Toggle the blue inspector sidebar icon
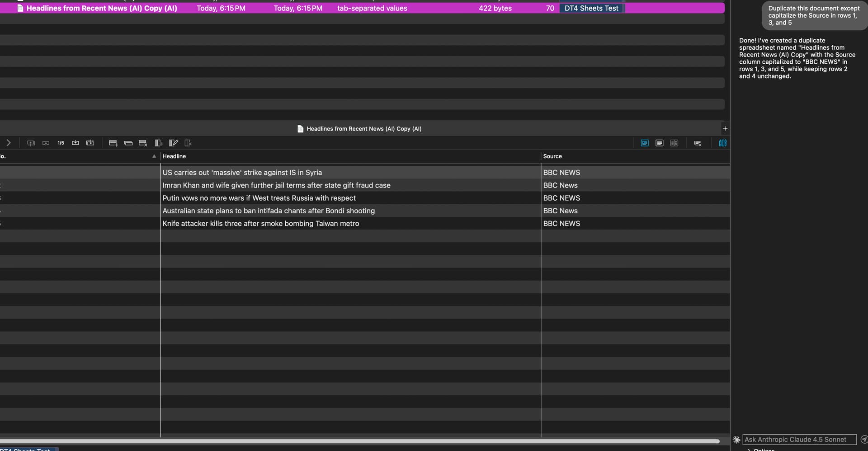This screenshot has width=868, height=451. (722, 143)
